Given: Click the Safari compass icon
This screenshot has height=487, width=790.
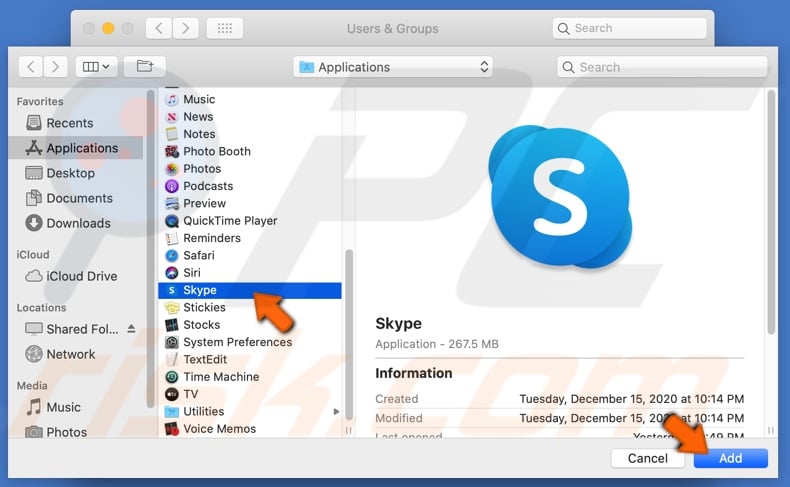Looking at the screenshot, I should coord(172,255).
